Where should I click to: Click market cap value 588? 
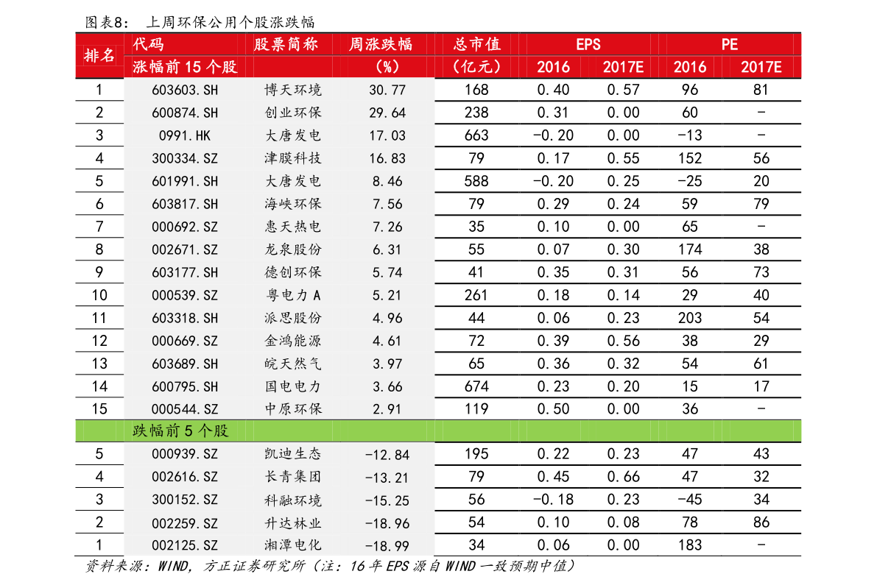click(476, 181)
